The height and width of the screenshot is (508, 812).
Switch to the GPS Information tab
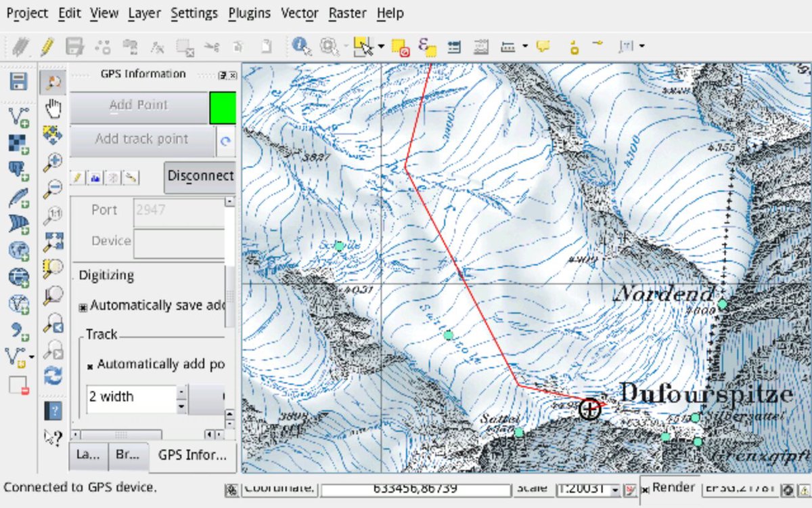[x=192, y=455]
